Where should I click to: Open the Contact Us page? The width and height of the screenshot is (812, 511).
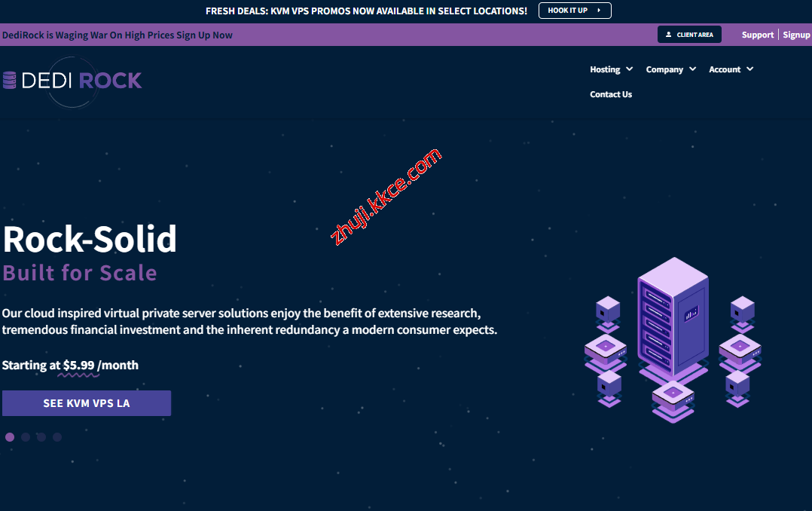[611, 94]
